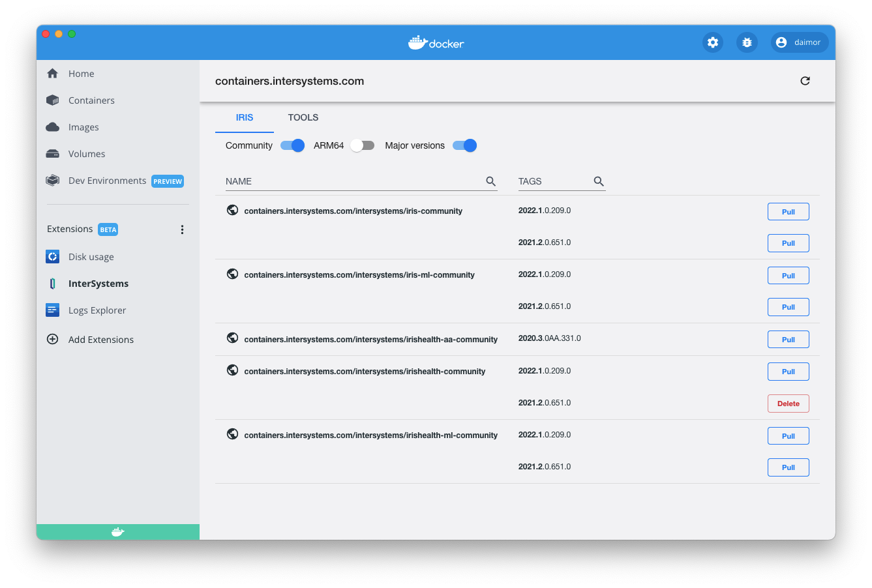Click the Extensions section heading

tap(70, 229)
